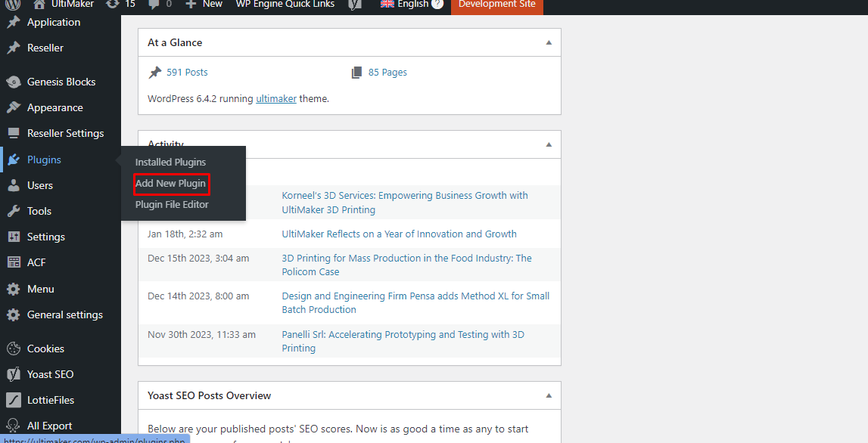This screenshot has height=443, width=868.
Task: Open the 591 Posts link
Action: pyautogui.click(x=187, y=73)
